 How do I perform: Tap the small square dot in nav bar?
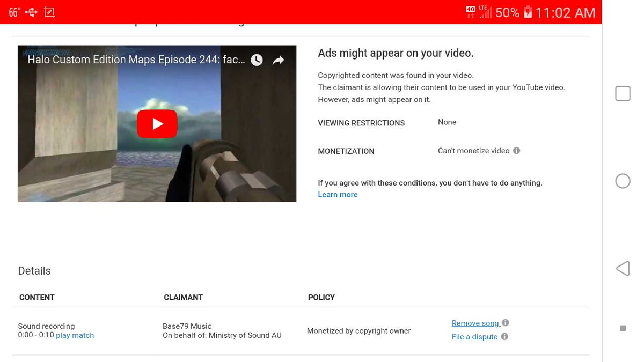[623, 328]
